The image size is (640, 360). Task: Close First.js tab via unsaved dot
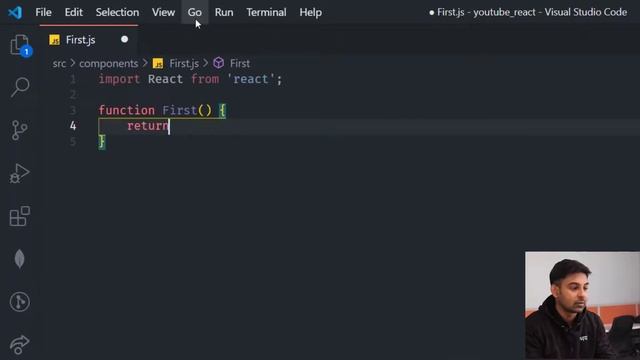pyautogui.click(x=124, y=40)
